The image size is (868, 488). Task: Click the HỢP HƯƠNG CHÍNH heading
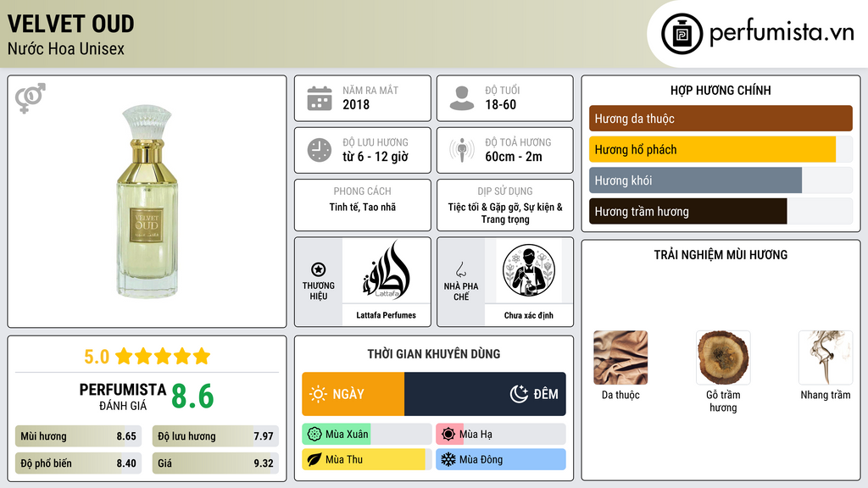721,90
